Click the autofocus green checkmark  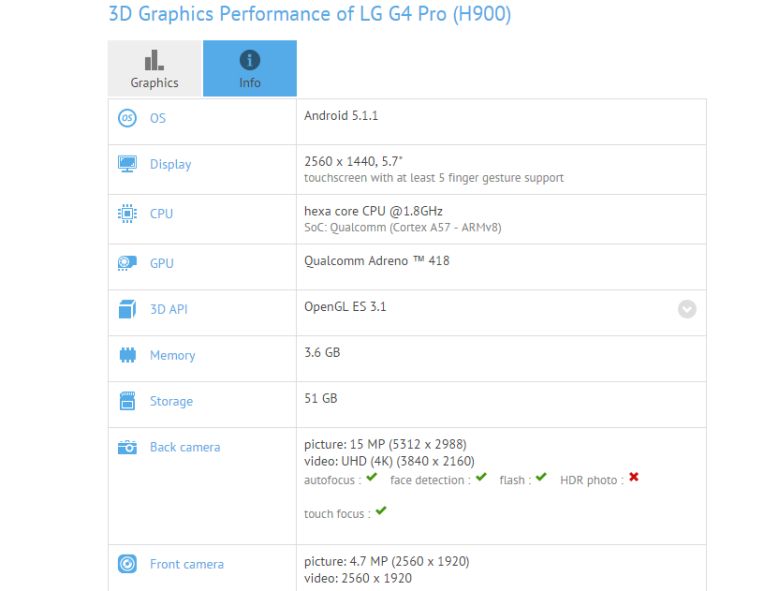click(x=372, y=478)
